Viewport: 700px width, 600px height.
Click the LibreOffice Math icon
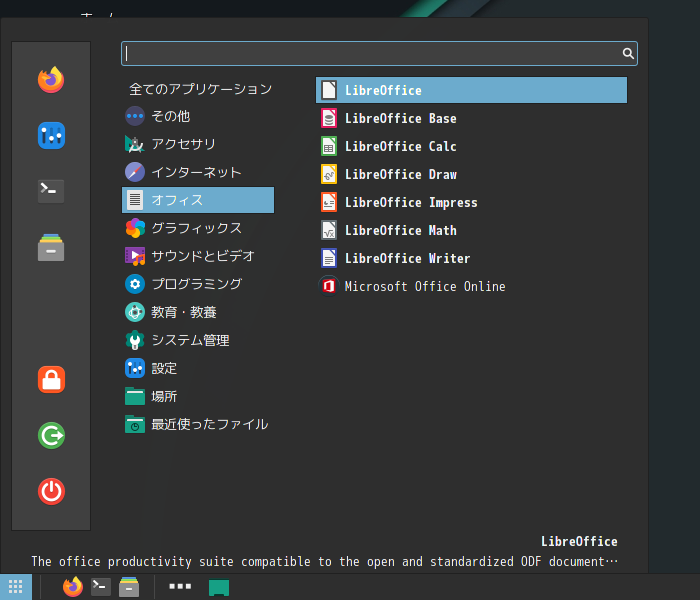point(329,230)
